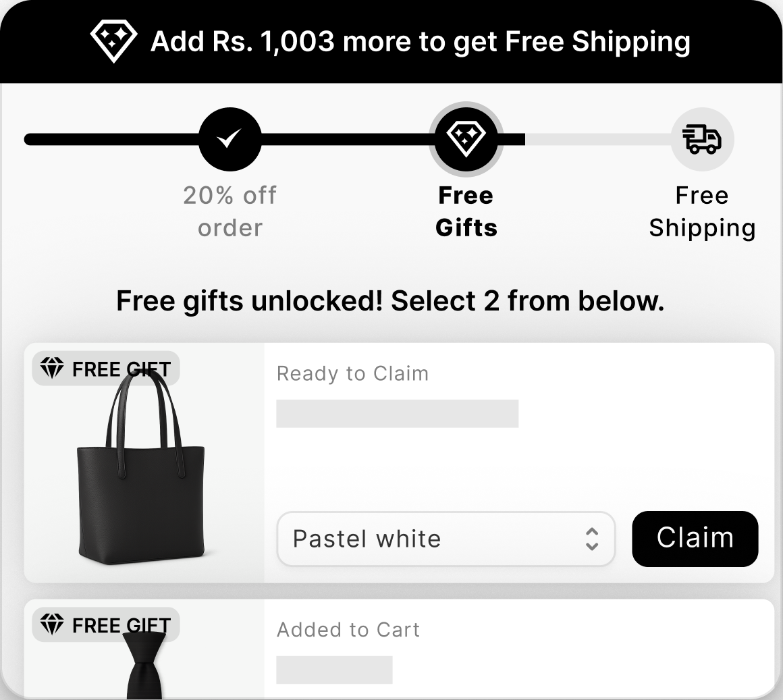Click the "20% off order" milestone label
This screenshot has width=783, height=700.
click(230, 211)
